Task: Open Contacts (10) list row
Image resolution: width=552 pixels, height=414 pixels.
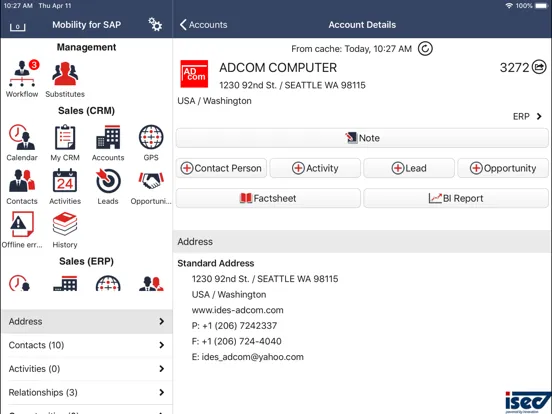Action: click(87, 345)
